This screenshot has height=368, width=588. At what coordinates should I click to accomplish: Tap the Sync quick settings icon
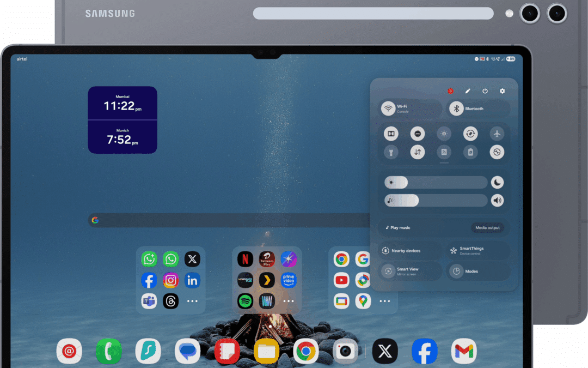497,152
